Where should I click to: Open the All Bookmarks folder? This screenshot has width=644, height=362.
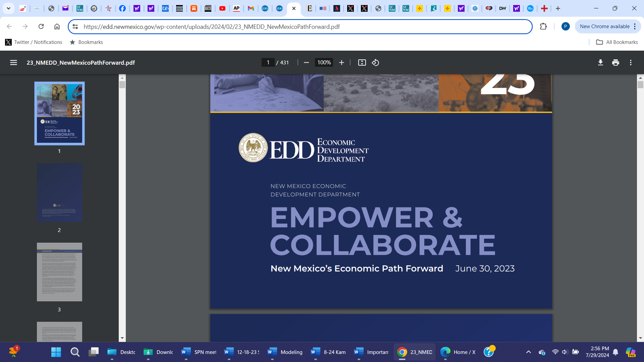point(617,42)
